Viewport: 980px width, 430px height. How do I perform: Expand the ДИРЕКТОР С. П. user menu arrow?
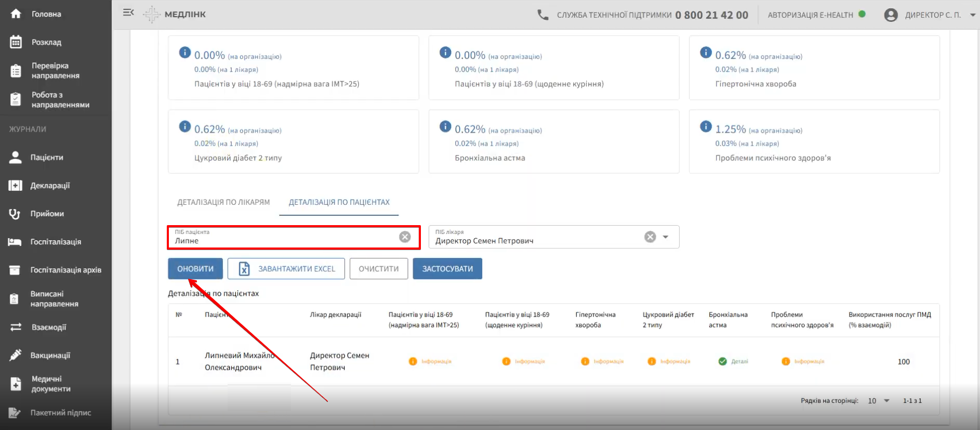973,15
